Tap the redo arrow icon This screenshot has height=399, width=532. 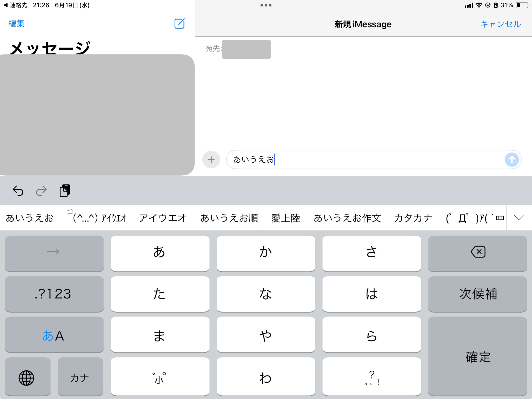pyautogui.click(x=41, y=191)
